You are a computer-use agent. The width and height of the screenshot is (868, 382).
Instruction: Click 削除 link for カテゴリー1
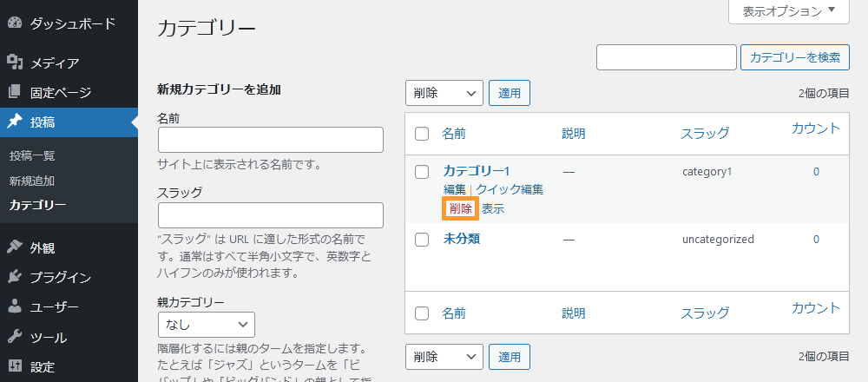tap(461, 208)
